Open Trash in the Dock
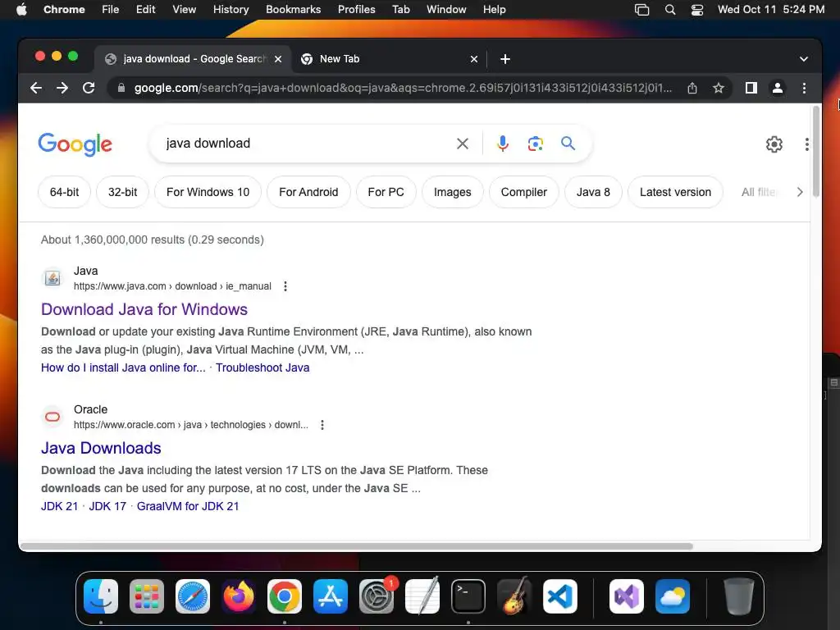840x630 pixels. [739, 596]
